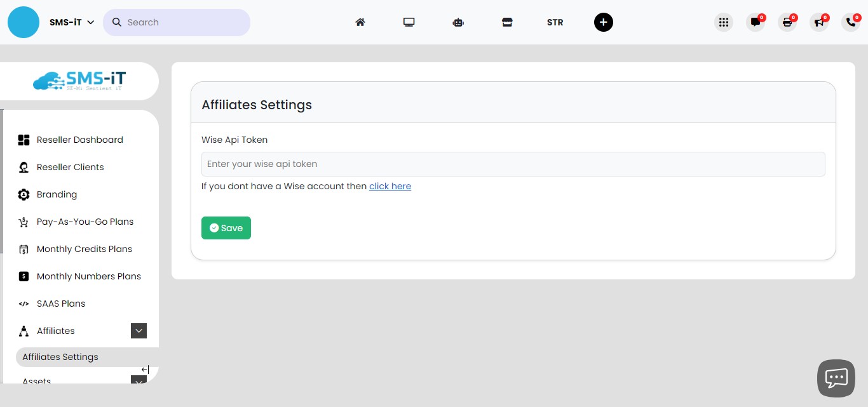Check messages via the chat bubble icon
Screen dimensions: 868x407
click(x=755, y=22)
